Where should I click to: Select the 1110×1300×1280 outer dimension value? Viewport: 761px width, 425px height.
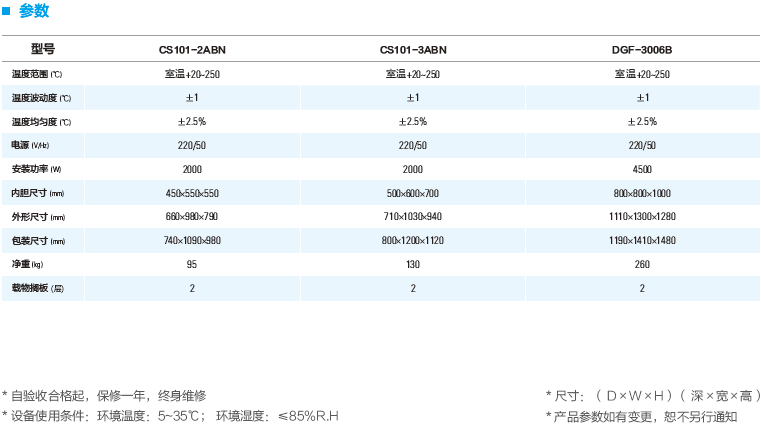tap(642, 217)
